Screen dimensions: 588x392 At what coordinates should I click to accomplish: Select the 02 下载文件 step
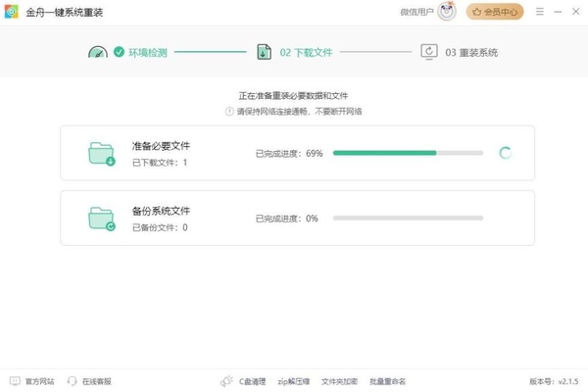pyautogui.click(x=306, y=53)
